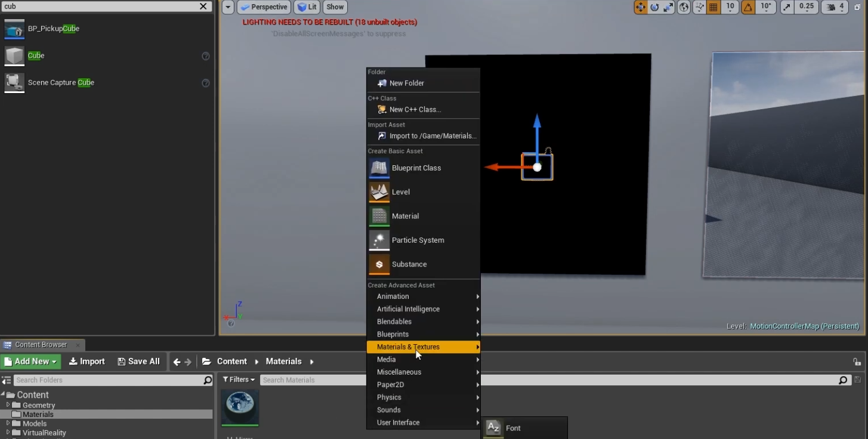
Task: Click the Search Materials magnifier icon
Action: [x=843, y=380]
